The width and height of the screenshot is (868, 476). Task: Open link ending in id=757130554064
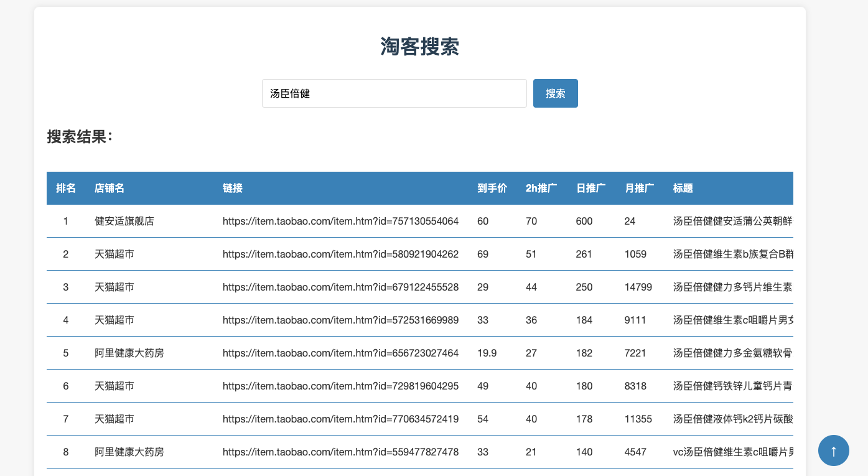tap(341, 221)
